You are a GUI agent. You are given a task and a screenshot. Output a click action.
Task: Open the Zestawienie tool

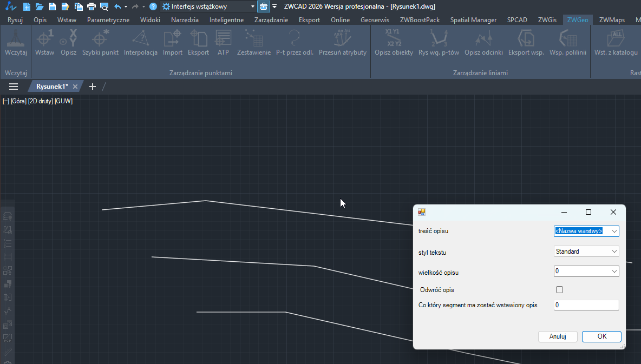pyautogui.click(x=253, y=42)
